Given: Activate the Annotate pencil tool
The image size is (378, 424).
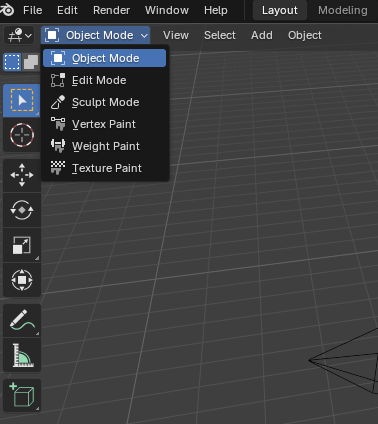Looking at the screenshot, I should pyautogui.click(x=22, y=320).
